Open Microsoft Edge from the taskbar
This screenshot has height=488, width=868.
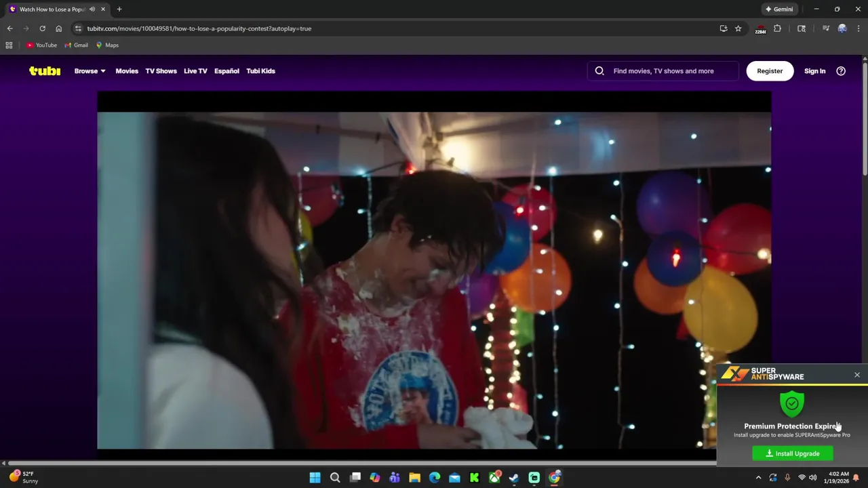[x=435, y=478]
